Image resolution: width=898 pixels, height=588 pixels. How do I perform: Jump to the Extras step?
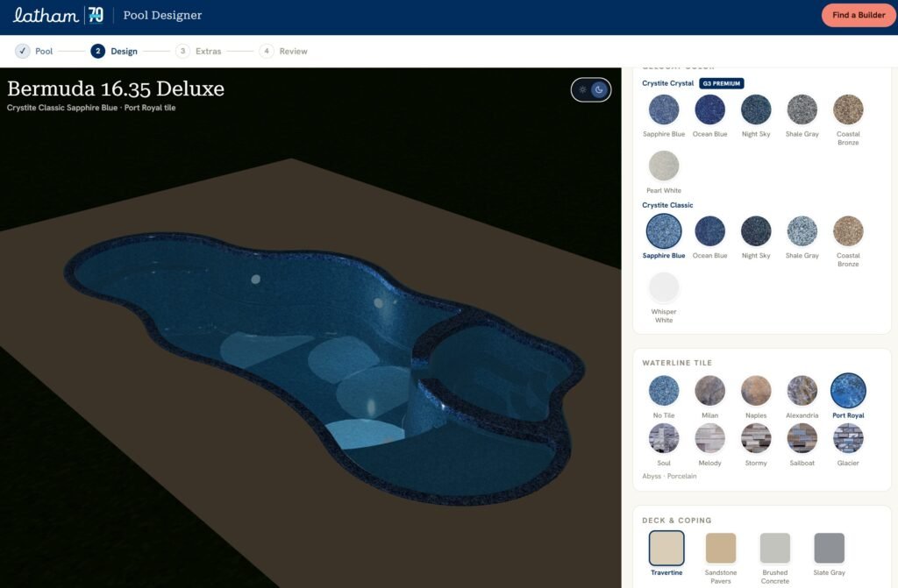[199, 51]
